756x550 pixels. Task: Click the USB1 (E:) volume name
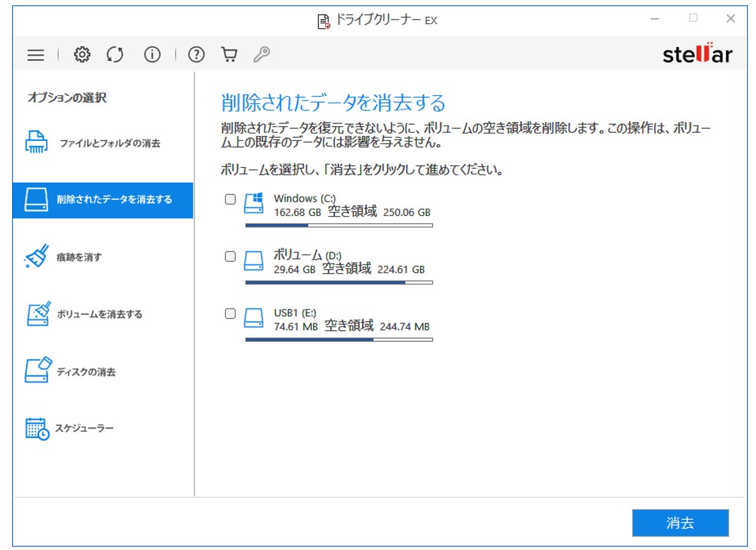tap(295, 313)
